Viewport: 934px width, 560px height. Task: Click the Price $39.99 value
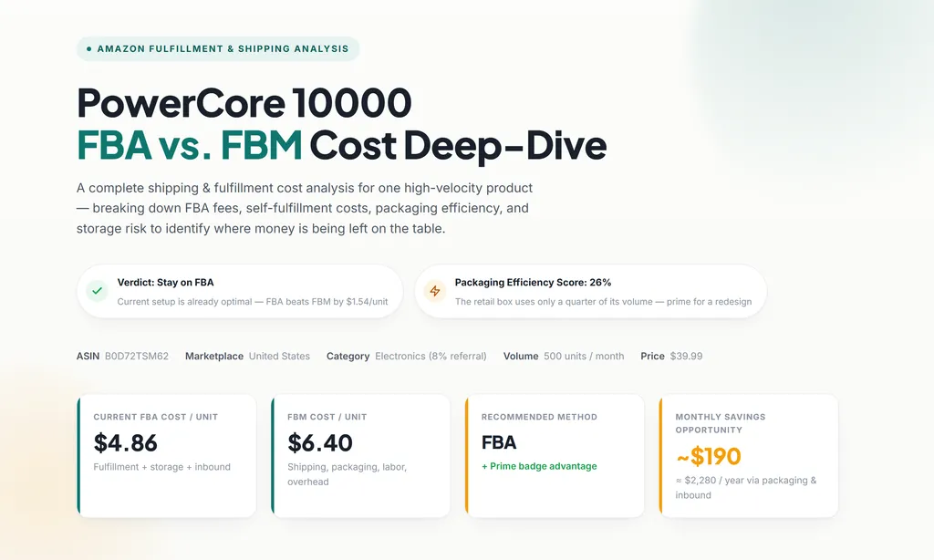(686, 357)
